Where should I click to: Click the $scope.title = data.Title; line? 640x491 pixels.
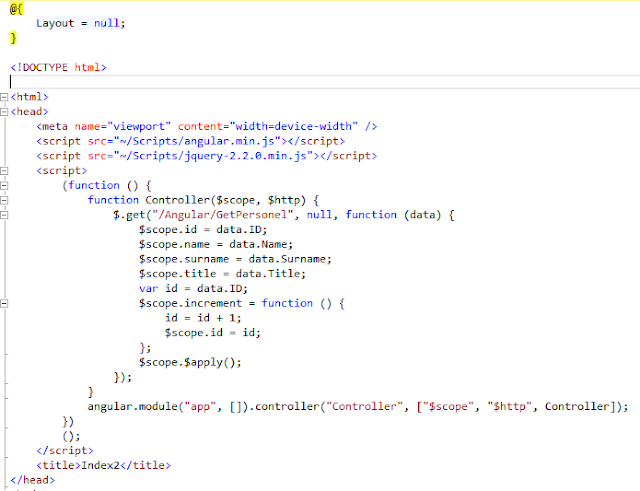pos(222,274)
